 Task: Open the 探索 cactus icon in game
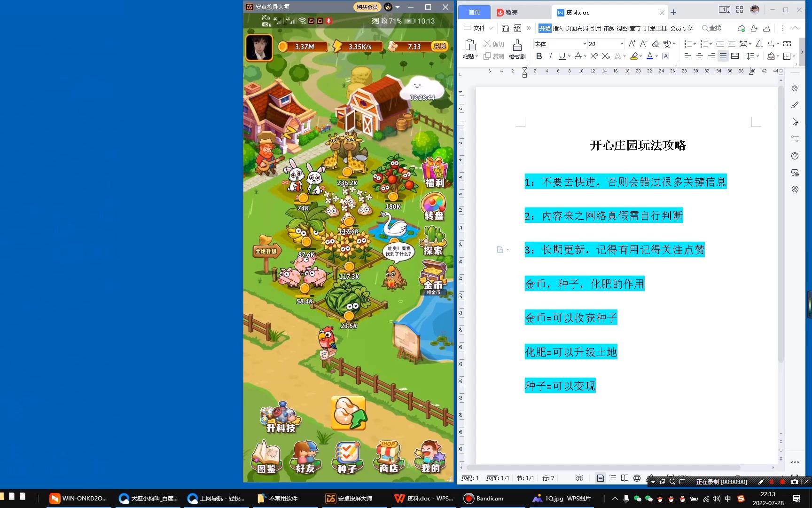[433, 241]
